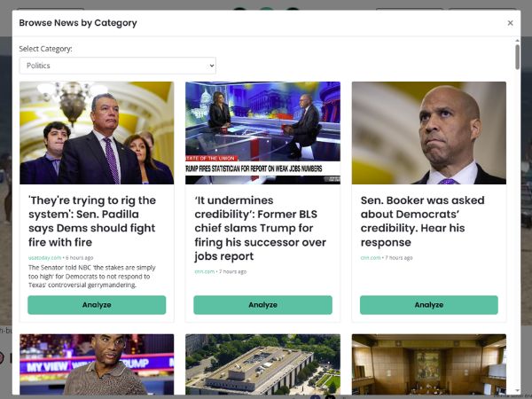Click the scrollbar down arrow in the dialog
Viewport: 532px width, 399px height.
[517, 391]
